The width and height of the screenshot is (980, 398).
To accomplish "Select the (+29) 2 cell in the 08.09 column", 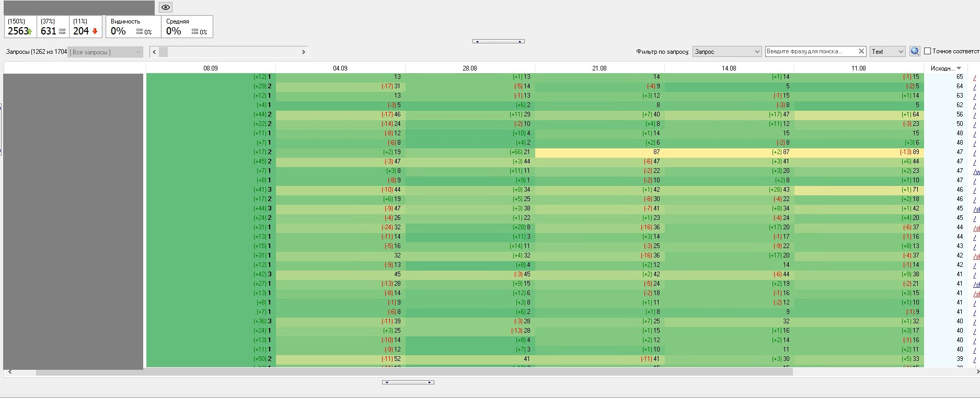I will click(x=211, y=86).
